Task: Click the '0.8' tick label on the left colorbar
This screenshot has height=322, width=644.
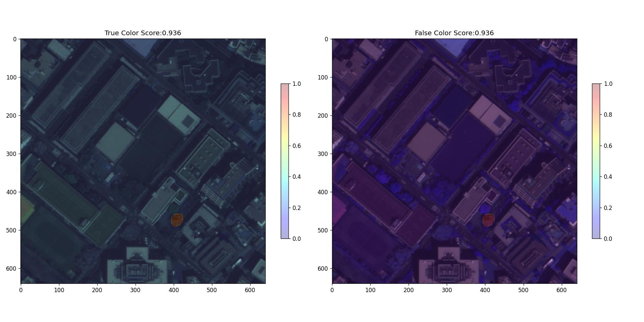Action: [x=297, y=115]
